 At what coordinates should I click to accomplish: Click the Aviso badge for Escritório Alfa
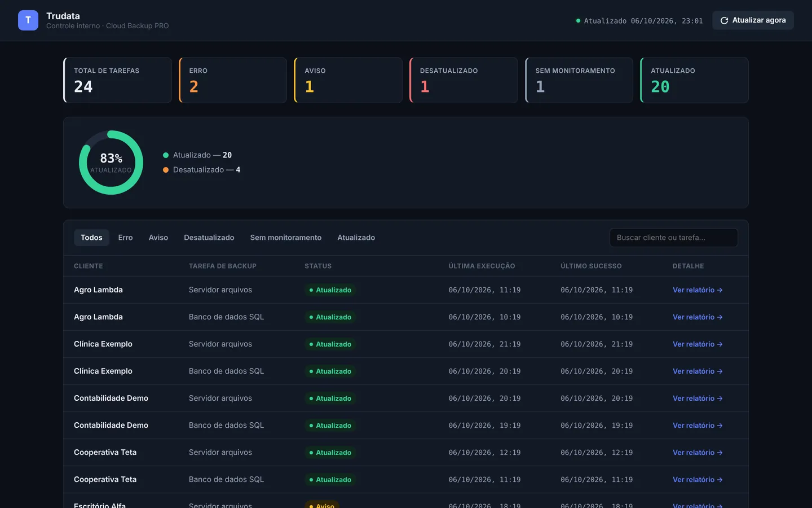[322, 505]
